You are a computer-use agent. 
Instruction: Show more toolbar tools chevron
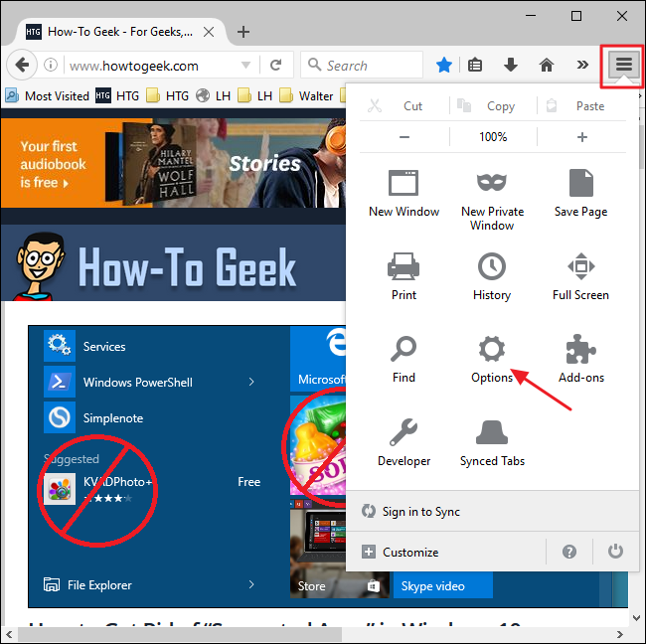[582, 65]
